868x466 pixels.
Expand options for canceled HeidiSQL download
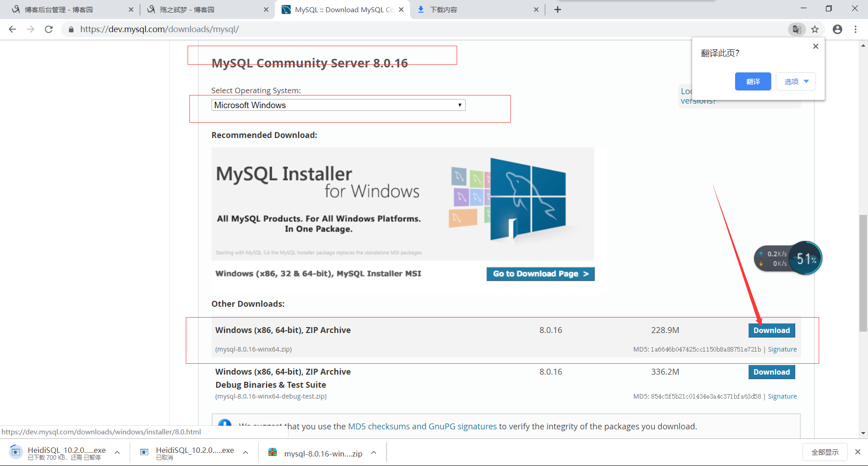click(x=245, y=452)
